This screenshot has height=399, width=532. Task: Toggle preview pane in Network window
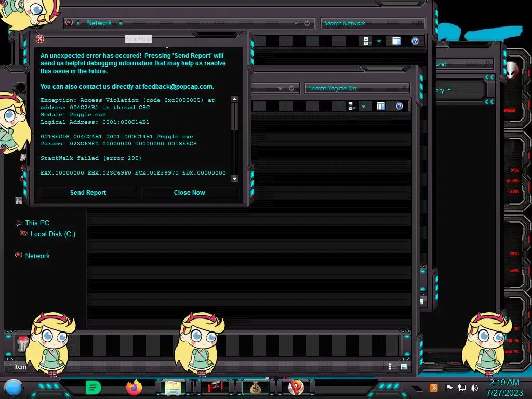pos(396,41)
